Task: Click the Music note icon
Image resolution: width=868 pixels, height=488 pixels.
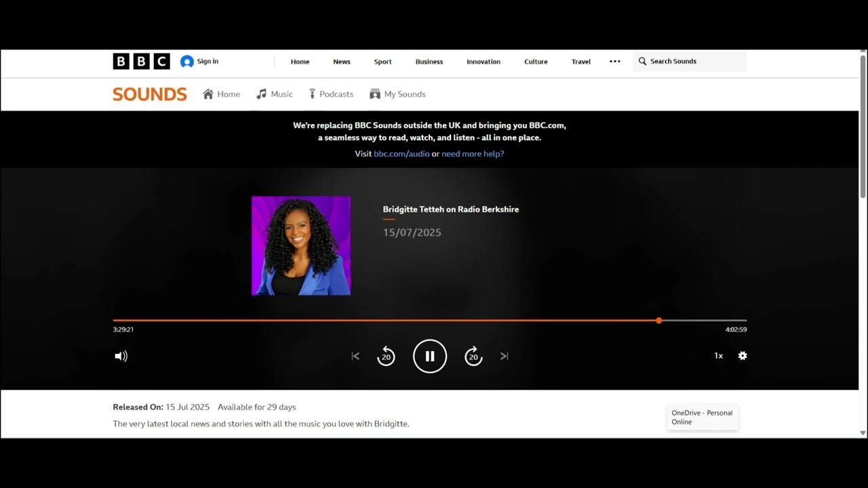Action: coord(262,94)
